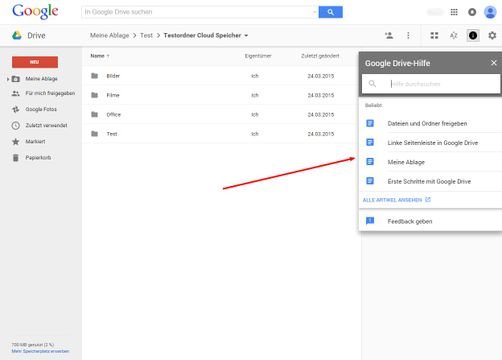
Task: Click the Bilder folder icon
Action: click(95, 76)
